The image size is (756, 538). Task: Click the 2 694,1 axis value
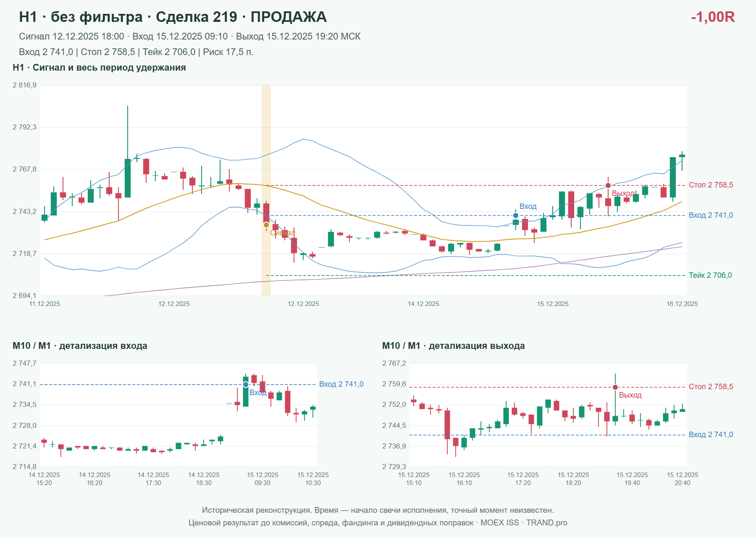pos(24,296)
